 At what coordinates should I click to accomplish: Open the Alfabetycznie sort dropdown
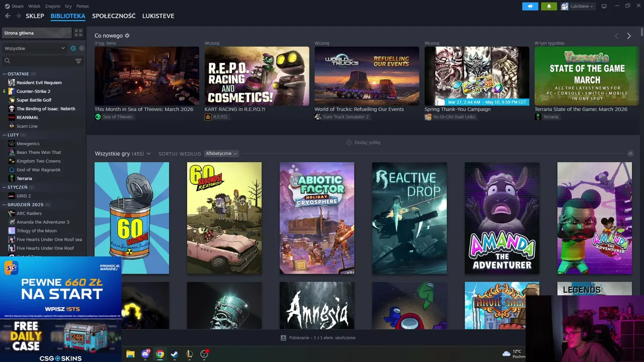(x=221, y=153)
